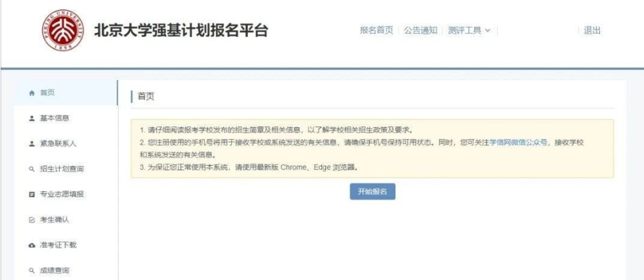Screen dimensions: 644x280
Task: Click the home icon beside 首页
Action: point(32,93)
